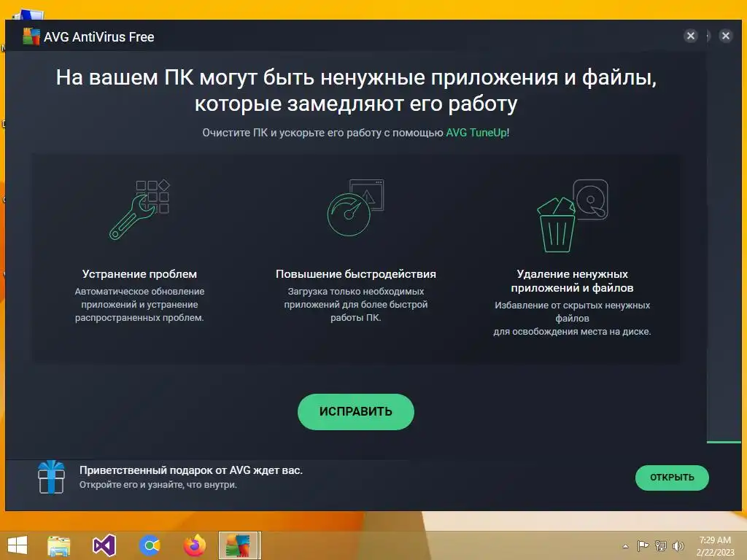Click the Откройте его и узнайте subtitle
The image size is (747, 560).
click(158, 485)
